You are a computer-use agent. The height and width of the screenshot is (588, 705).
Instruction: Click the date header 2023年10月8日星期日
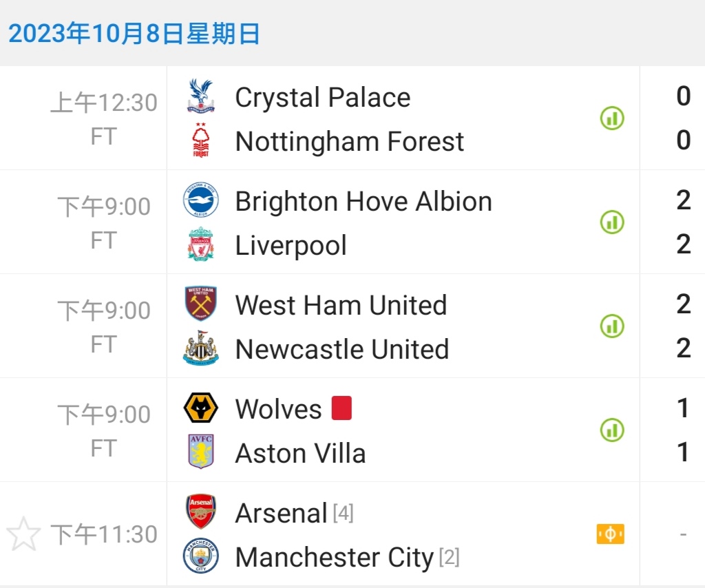pos(134,33)
